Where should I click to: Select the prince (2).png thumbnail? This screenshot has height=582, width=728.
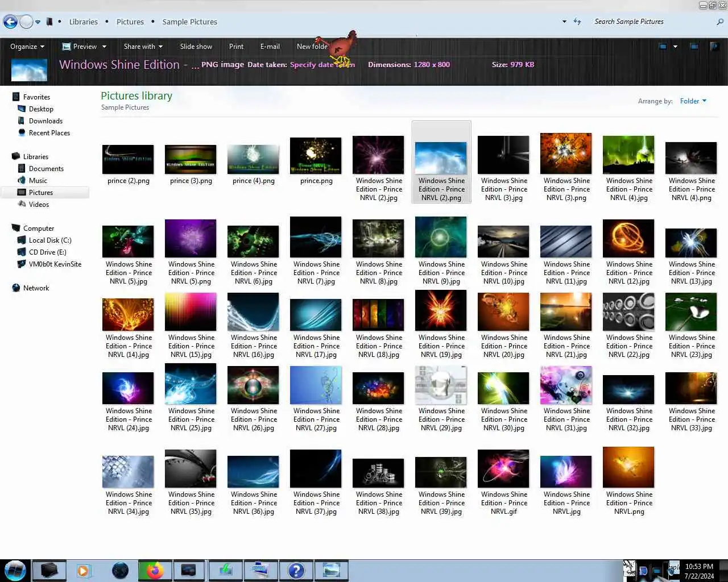pyautogui.click(x=128, y=159)
